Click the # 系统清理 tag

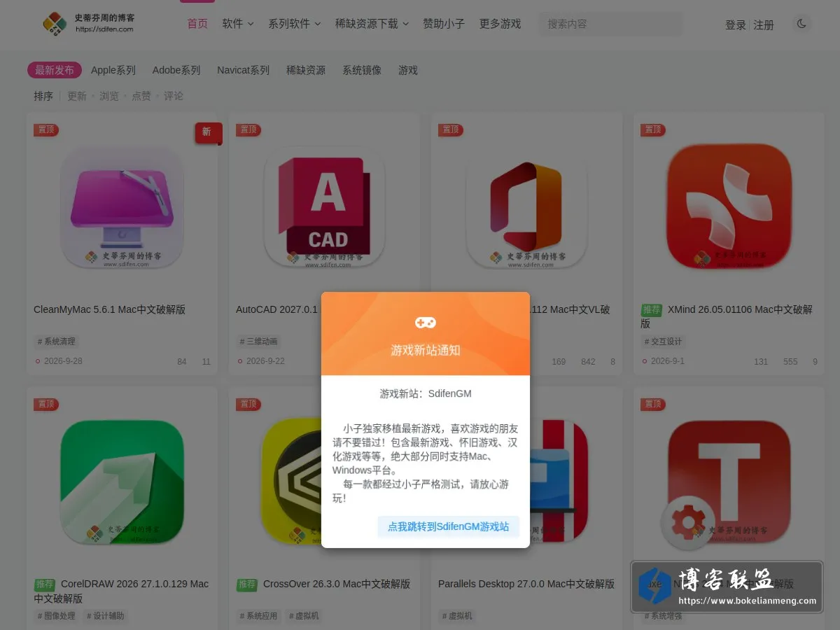(x=56, y=342)
